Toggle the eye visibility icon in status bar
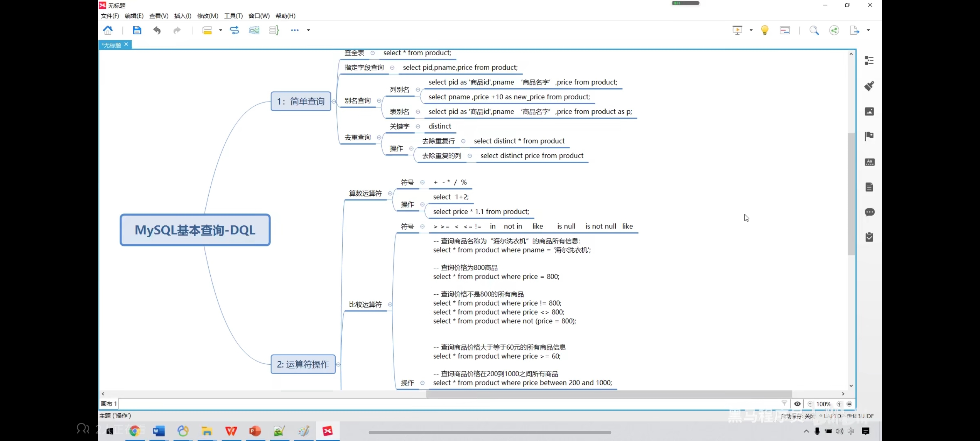This screenshot has width=980, height=441. [x=797, y=404]
